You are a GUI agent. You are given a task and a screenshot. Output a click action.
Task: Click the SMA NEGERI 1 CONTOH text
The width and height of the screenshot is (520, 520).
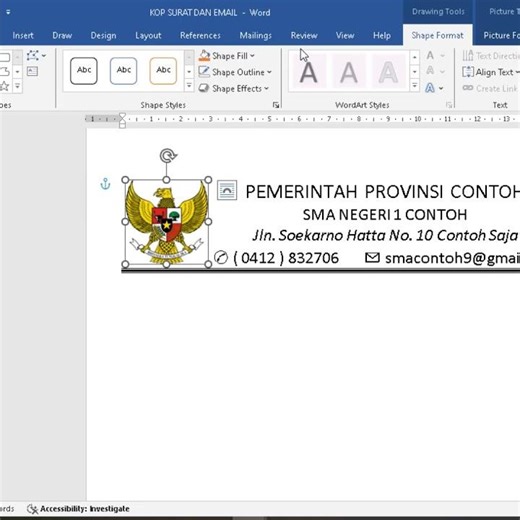(385, 215)
